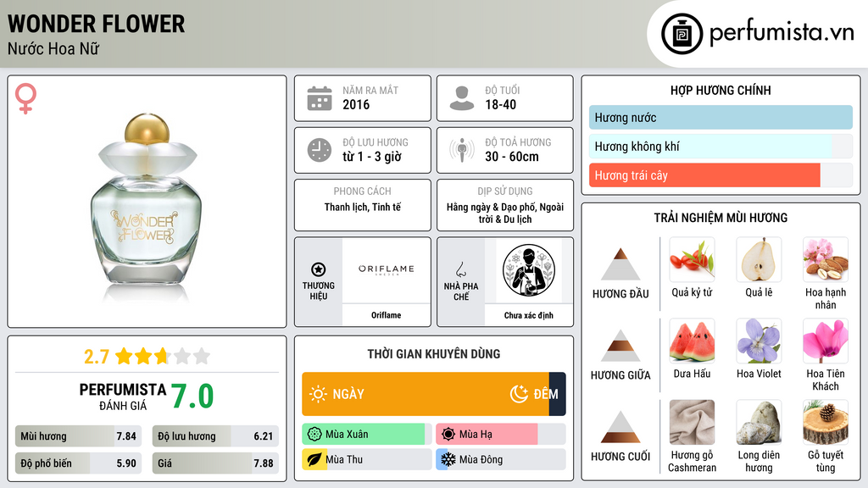Click the moon icon next to Đêm
This screenshot has width=868, height=488.
[519, 394]
